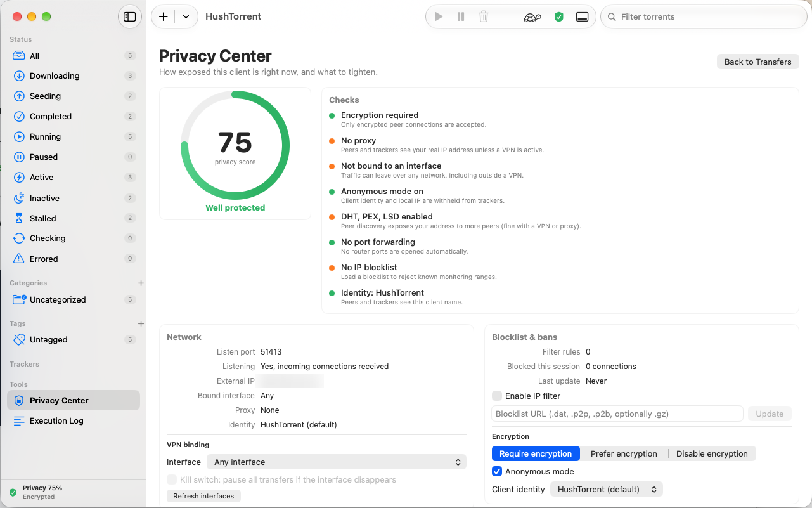Toggle the bottom panel icon in the toolbar
Viewport: 812px width, 508px height.
[582, 17]
